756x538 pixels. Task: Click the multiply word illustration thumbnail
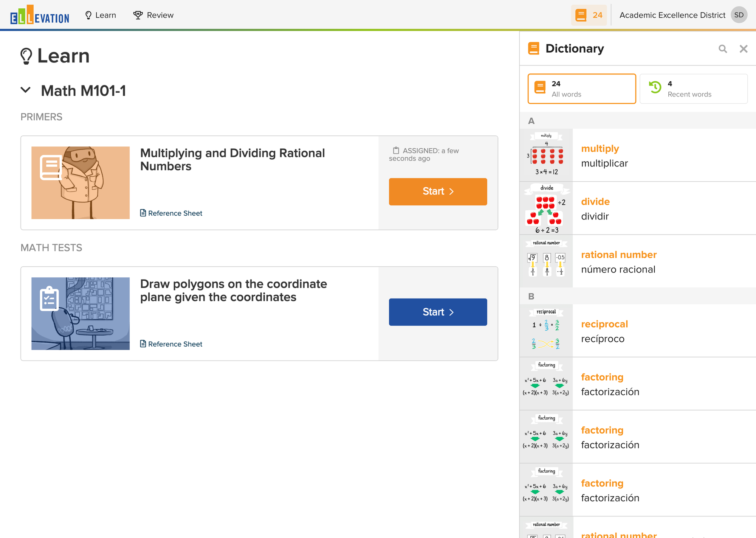pyautogui.click(x=546, y=155)
